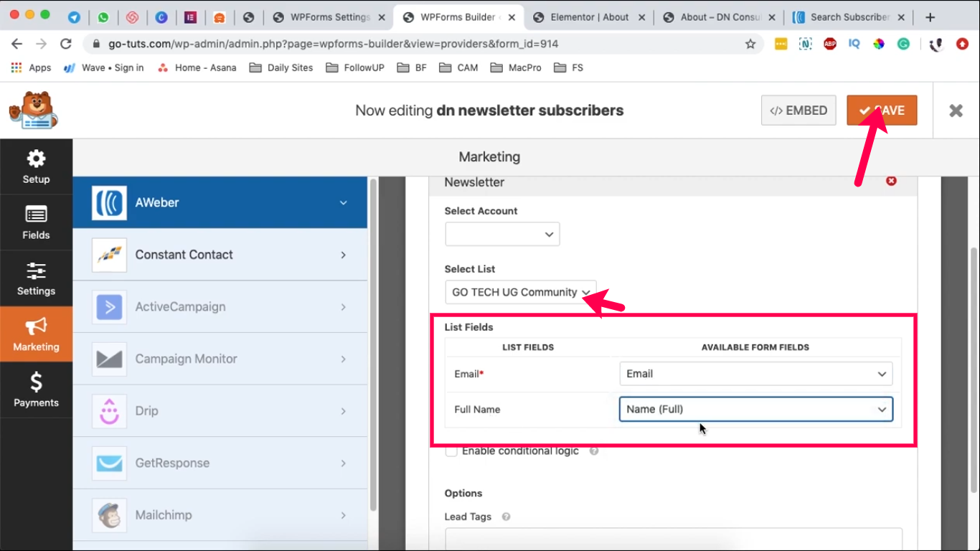Open the Full Name form field dropdown

tap(756, 409)
